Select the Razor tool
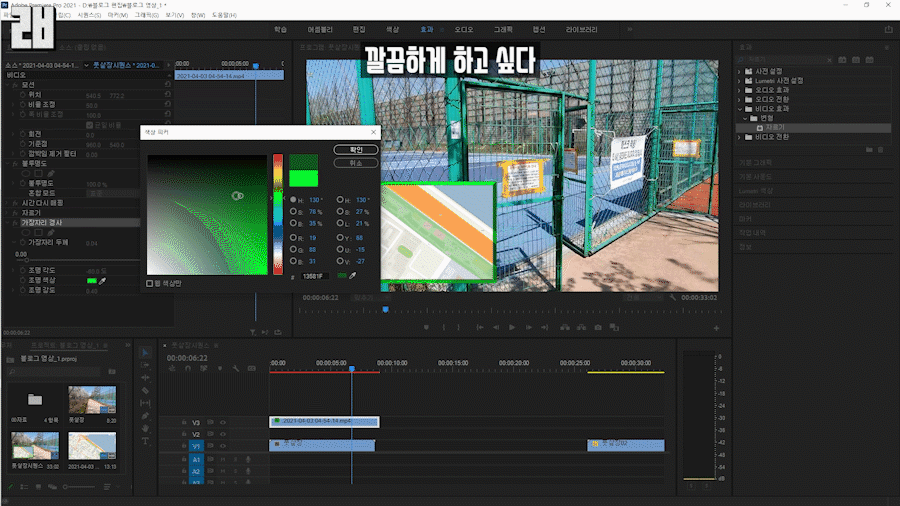Viewport: 900px width, 506px height. 145,391
